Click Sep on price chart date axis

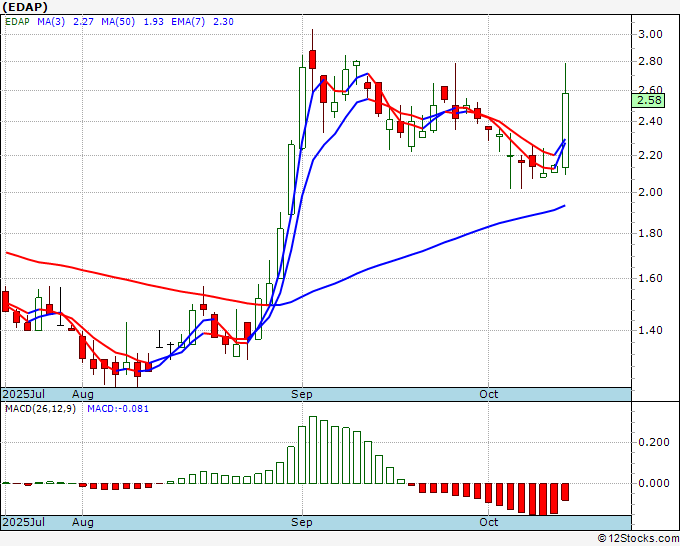point(302,394)
